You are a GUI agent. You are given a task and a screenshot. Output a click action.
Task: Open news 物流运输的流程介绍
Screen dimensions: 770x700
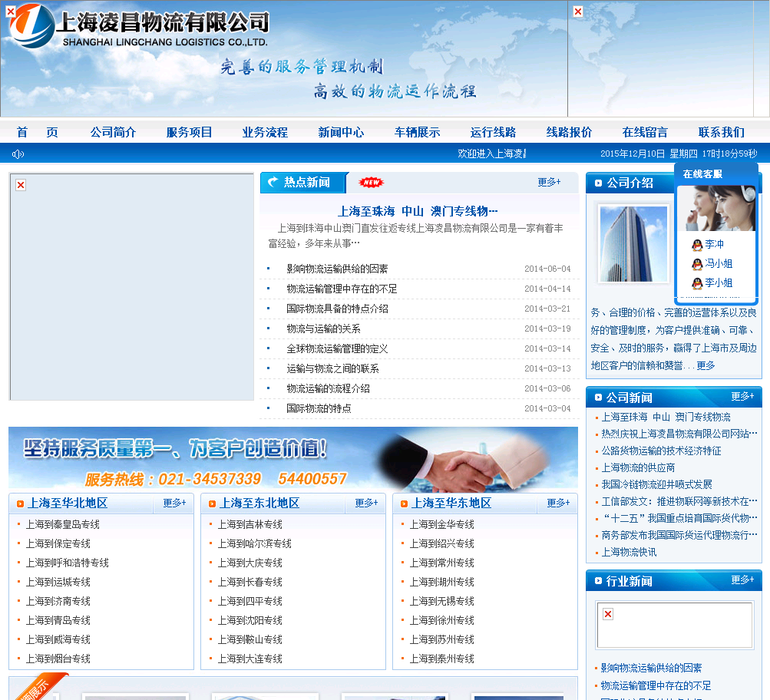pyautogui.click(x=328, y=388)
